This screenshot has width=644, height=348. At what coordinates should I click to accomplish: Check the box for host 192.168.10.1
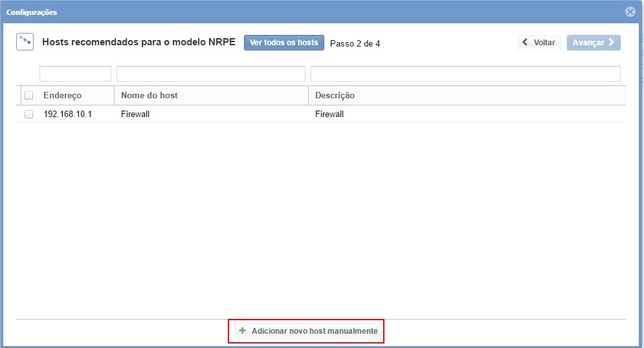(28, 114)
